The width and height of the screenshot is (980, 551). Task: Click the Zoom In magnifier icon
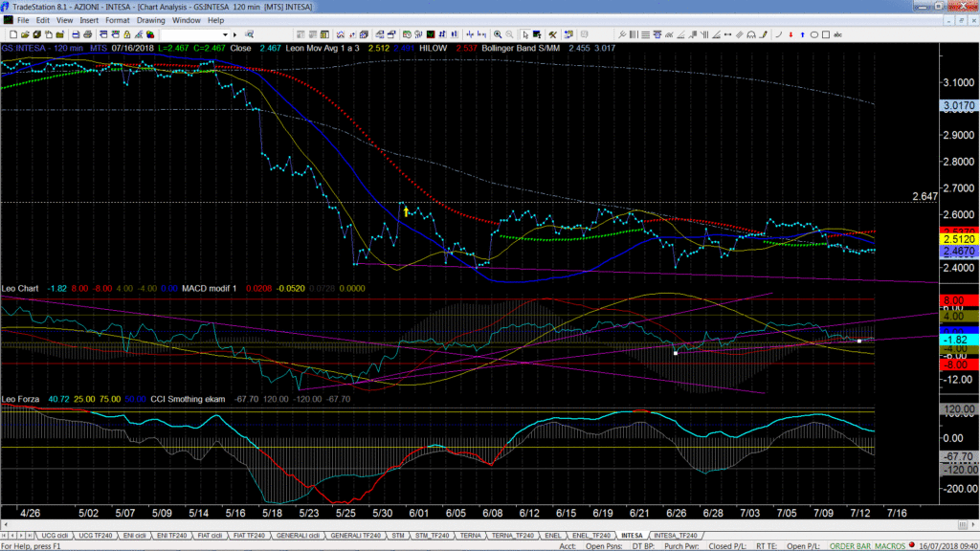click(x=498, y=34)
